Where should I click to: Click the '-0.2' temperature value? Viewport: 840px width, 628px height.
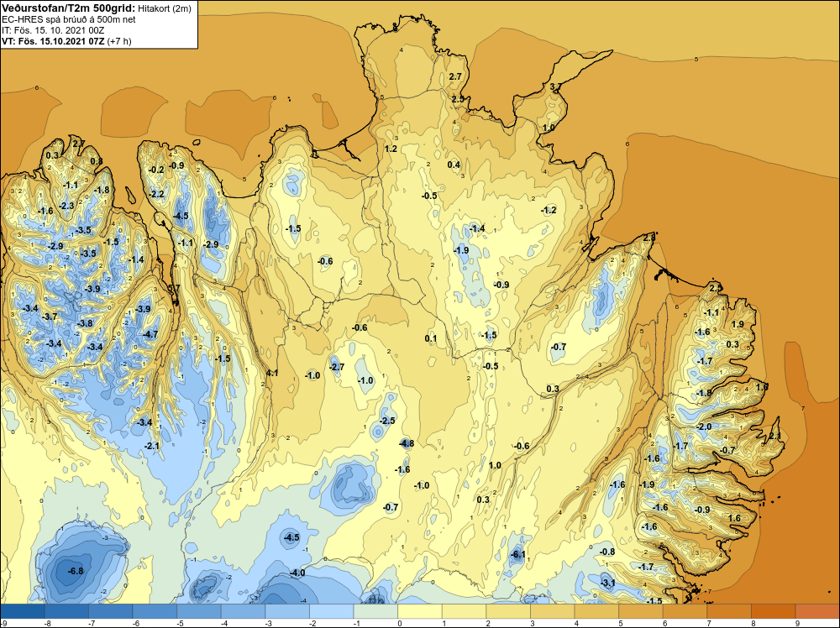pyautogui.click(x=156, y=170)
